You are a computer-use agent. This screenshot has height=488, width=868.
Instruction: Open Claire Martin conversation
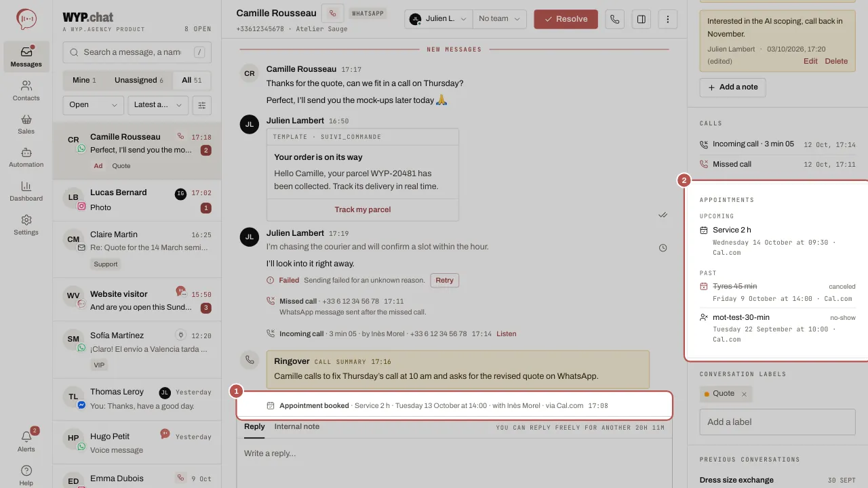(x=137, y=250)
